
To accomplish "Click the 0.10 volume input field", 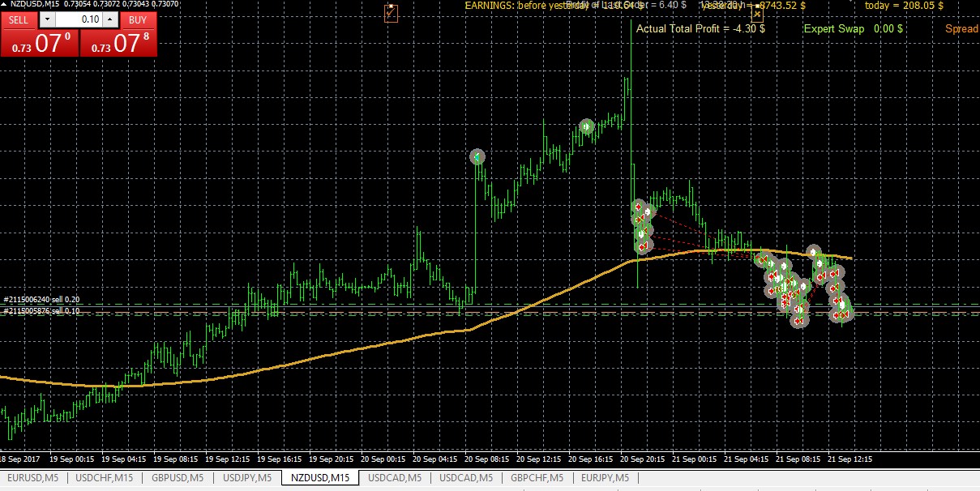I will coord(79,19).
